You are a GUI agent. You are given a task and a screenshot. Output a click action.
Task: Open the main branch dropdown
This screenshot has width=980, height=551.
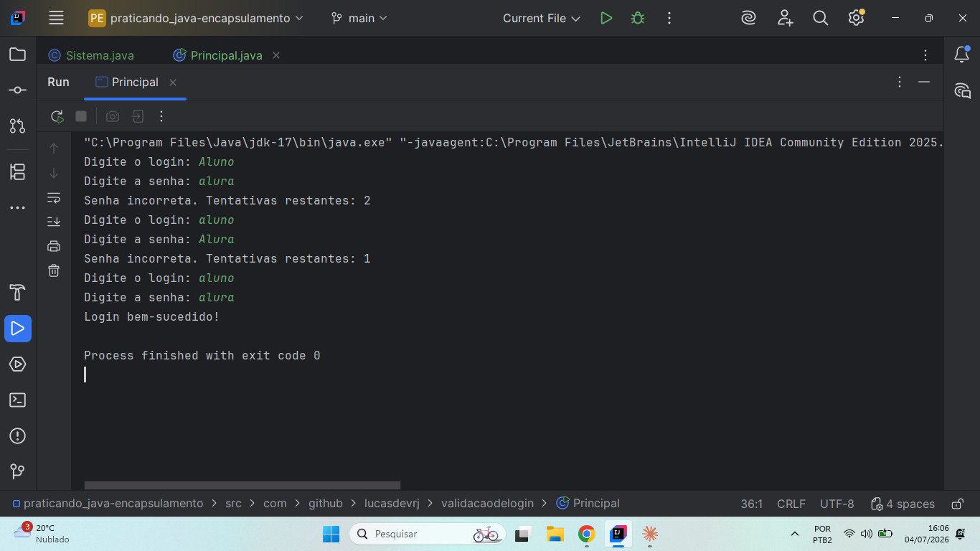point(359,18)
